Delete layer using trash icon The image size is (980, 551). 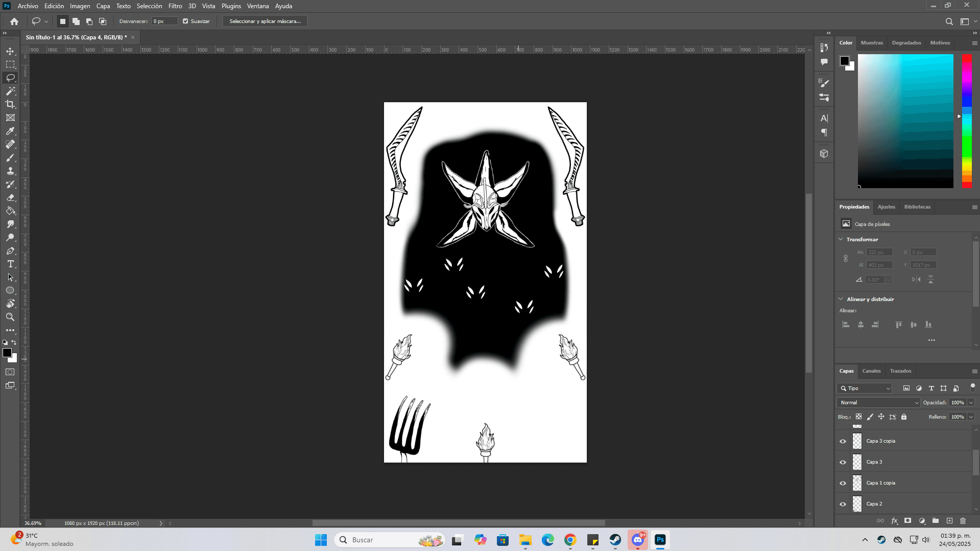click(963, 521)
